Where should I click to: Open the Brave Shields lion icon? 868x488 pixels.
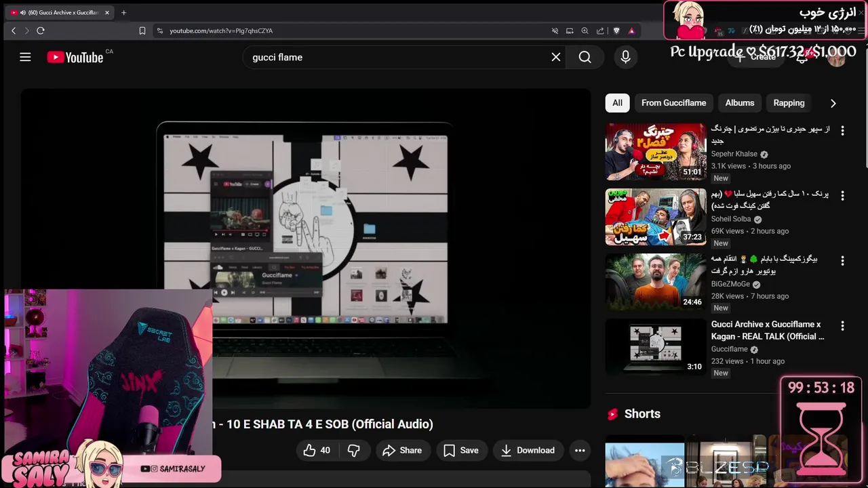tap(616, 30)
